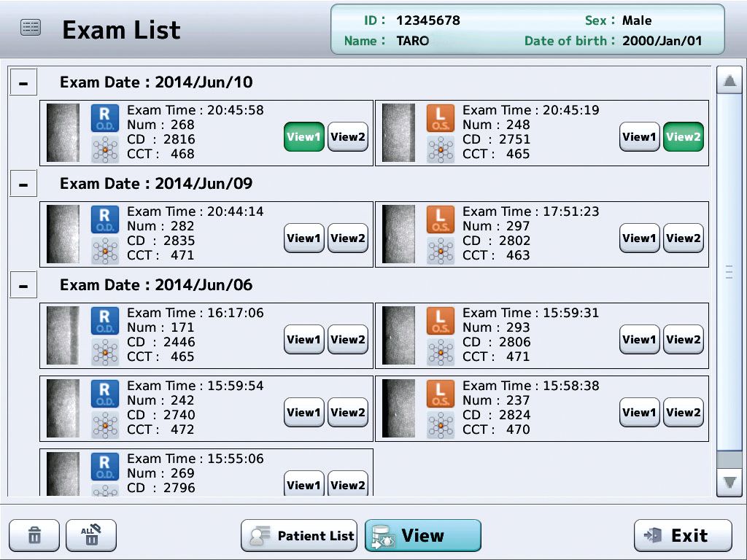Collapse the 2014/Jun/09 exam date group
The height and width of the screenshot is (560, 747).
coord(23,184)
